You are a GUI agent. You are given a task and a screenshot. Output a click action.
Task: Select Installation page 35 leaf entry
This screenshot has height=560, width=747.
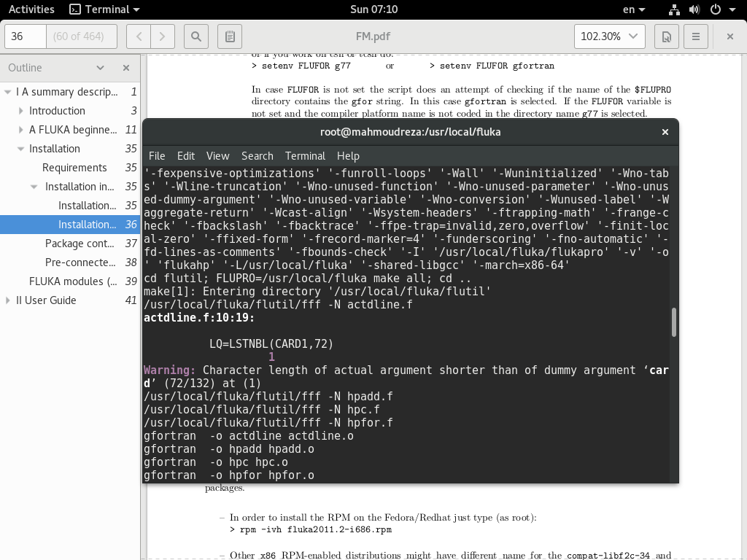pyautogui.click(x=70, y=206)
